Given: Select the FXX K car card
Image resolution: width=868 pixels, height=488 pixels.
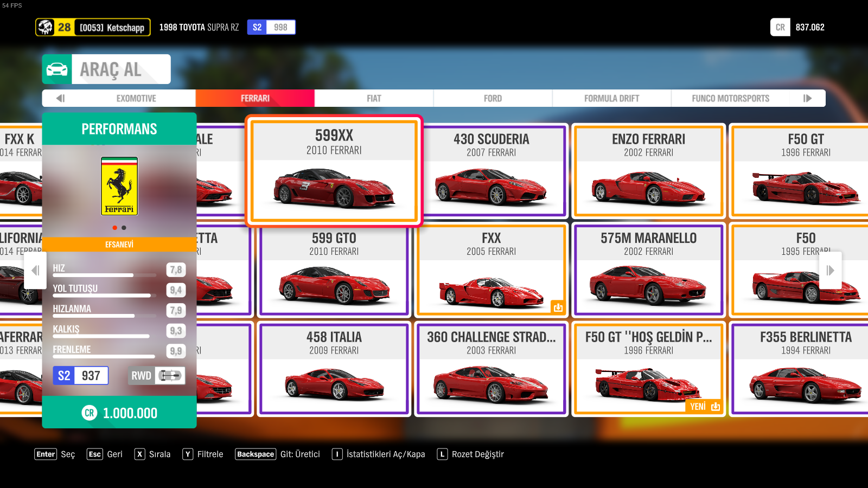Looking at the screenshot, I should [21, 171].
